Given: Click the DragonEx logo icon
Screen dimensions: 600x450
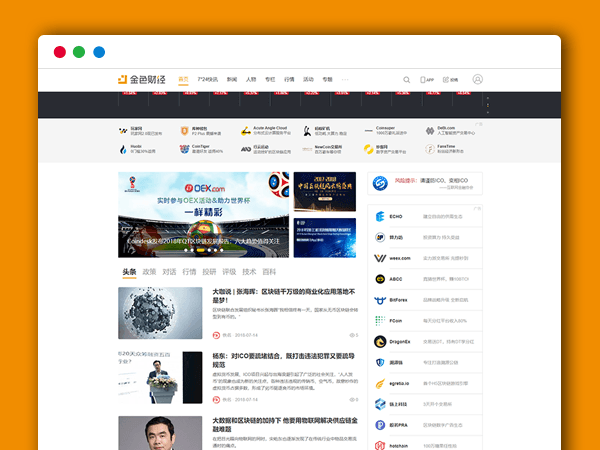Looking at the screenshot, I should pos(380,341).
